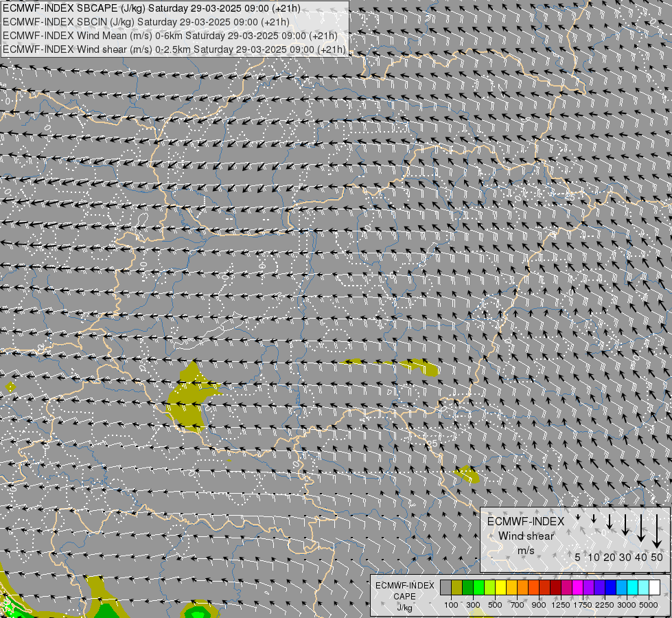
Task: Click the 'Wind shear' legend heading
Action: point(526,536)
